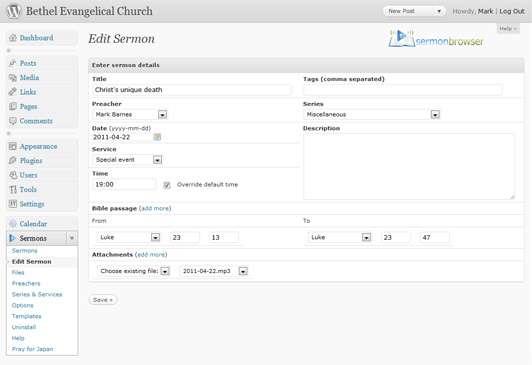Expand the Help tab

point(508,29)
